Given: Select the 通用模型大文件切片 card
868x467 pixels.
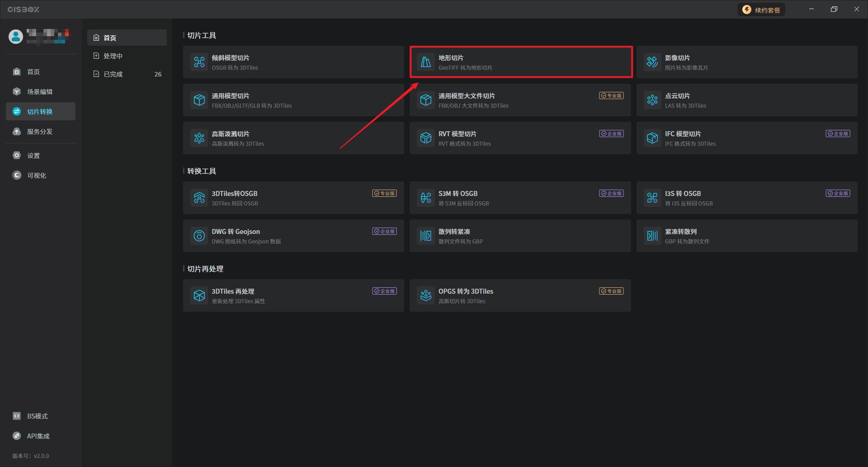Looking at the screenshot, I should (520, 100).
